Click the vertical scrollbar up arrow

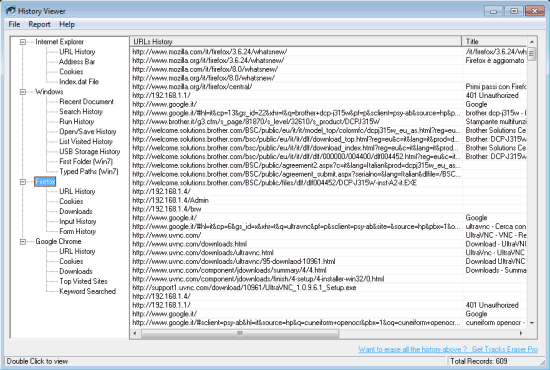(532, 42)
